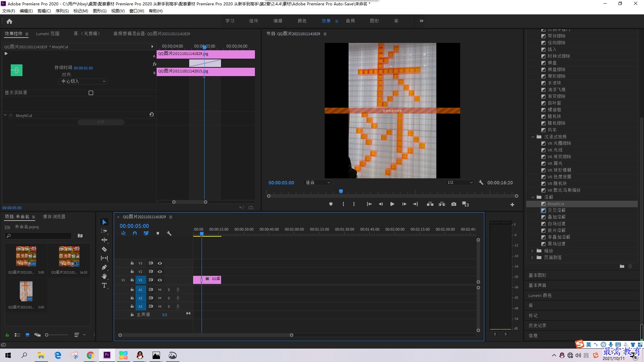The height and width of the screenshot is (362, 644).
Task: Expand the 缩放 folder
Action: [532, 251]
